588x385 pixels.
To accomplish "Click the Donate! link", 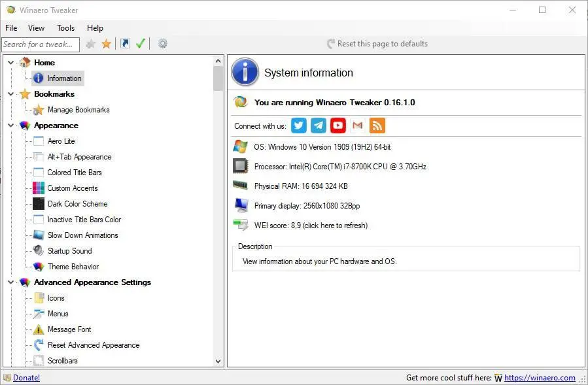I will [26, 378].
